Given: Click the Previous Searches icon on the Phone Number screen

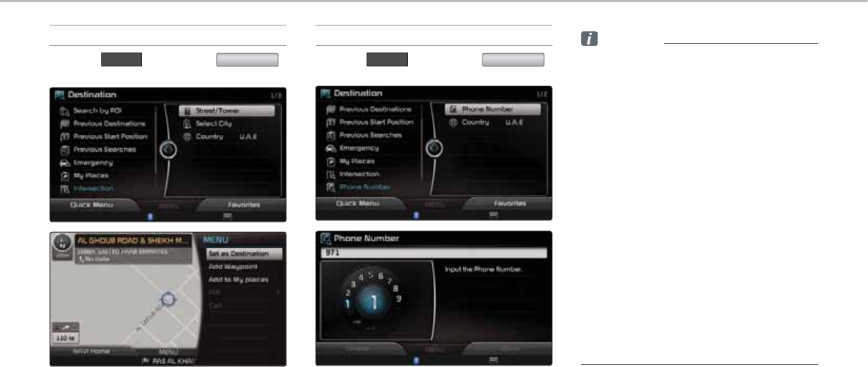Looking at the screenshot, I should pos(330,135).
